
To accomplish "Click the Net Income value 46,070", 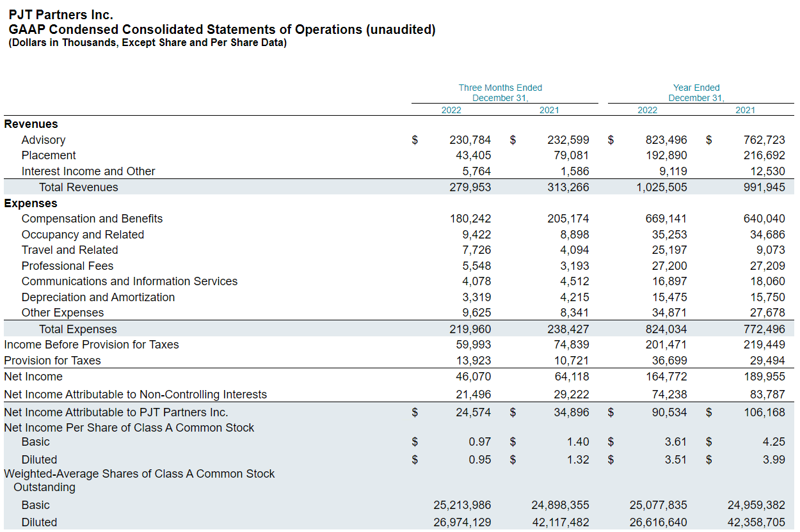I will tap(473, 377).
